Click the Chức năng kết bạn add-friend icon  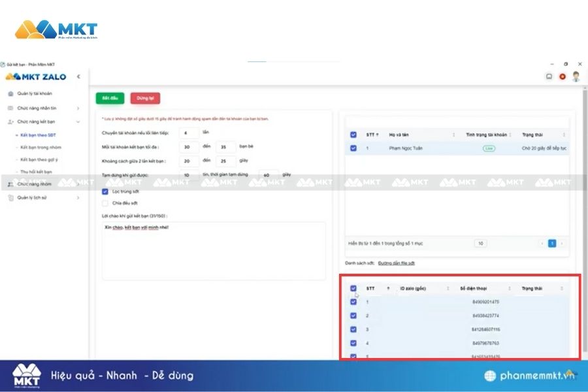[10, 122]
